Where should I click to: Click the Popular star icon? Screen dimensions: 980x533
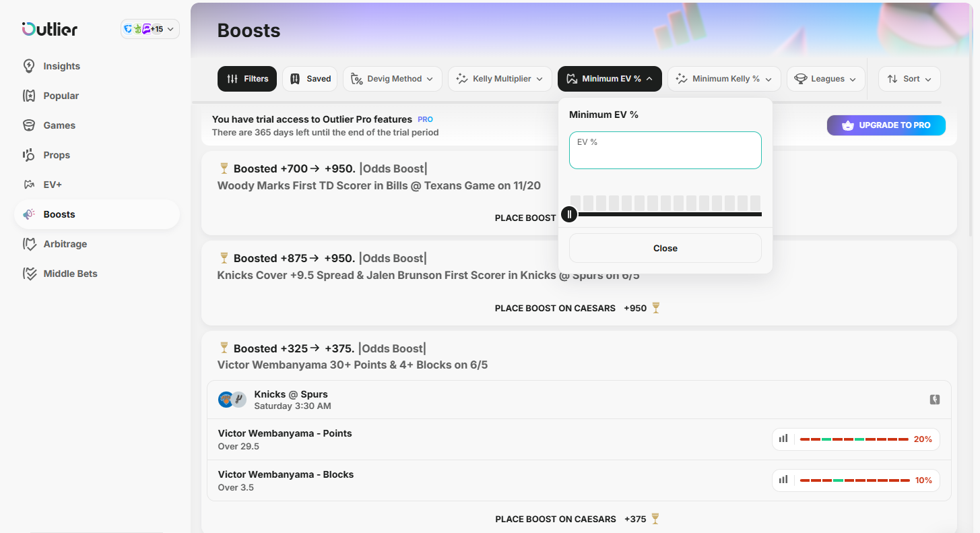[x=29, y=96]
